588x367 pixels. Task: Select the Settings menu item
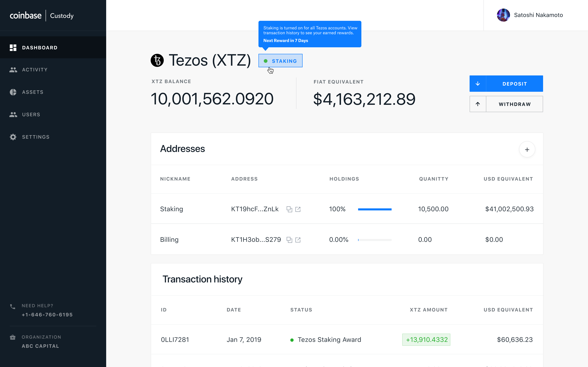(36, 137)
